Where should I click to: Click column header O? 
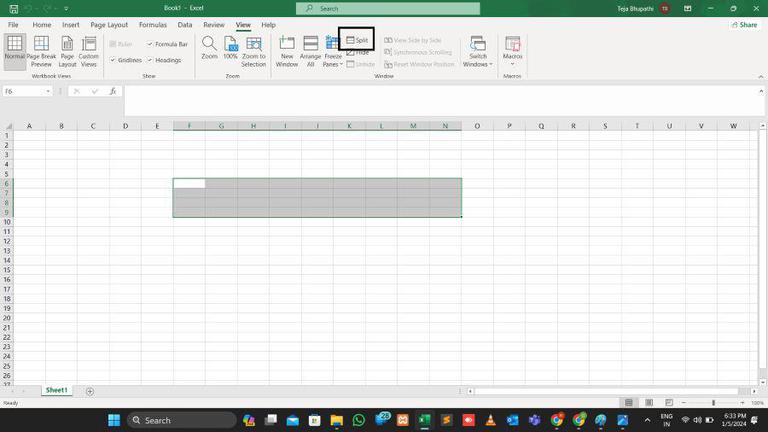point(477,126)
